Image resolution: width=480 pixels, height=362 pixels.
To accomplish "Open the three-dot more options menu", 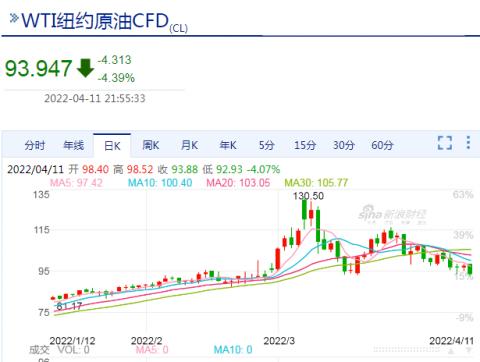I will tap(468, 142).
